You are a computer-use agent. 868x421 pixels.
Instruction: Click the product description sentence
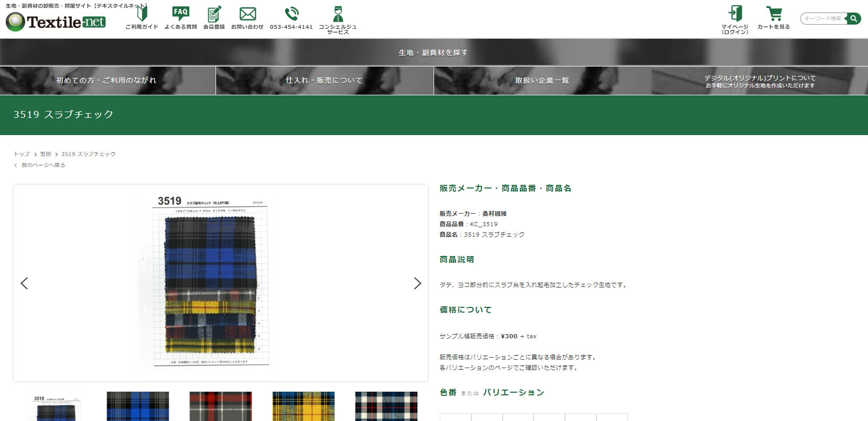pos(534,285)
